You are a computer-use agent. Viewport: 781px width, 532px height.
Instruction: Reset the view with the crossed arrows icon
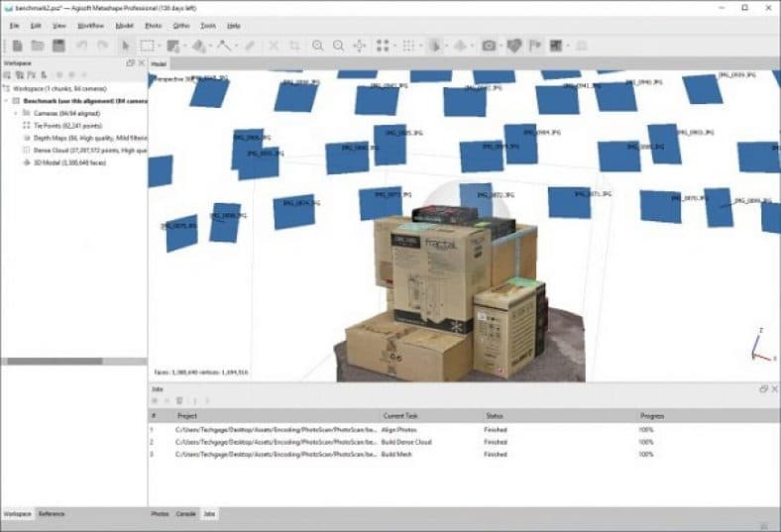click(359, 46)
